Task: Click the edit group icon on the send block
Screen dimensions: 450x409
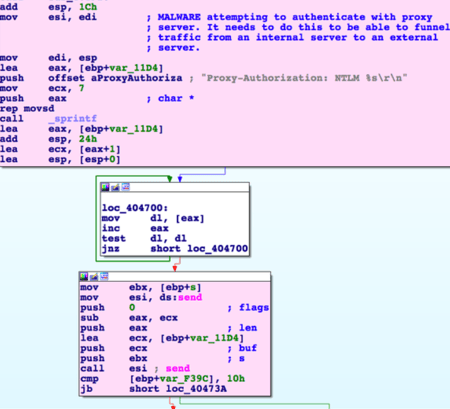Action: coord(94,276)
